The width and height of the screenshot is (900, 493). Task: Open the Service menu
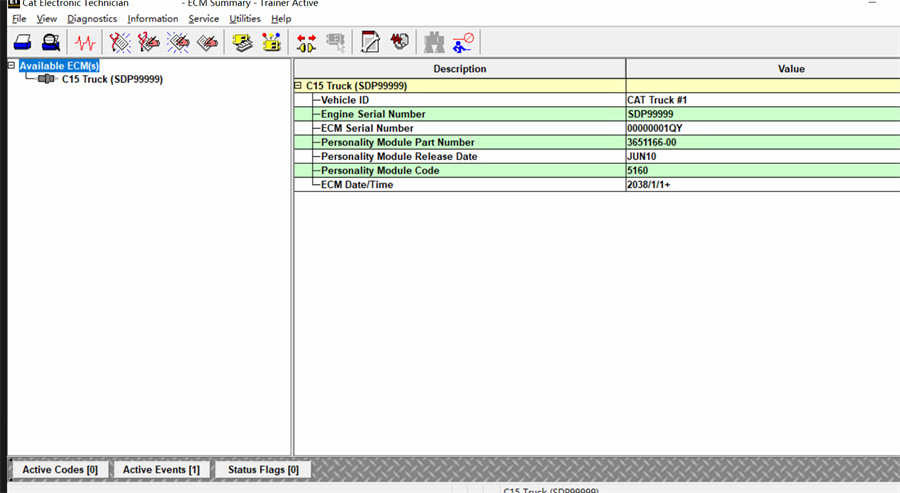point(203,19)
